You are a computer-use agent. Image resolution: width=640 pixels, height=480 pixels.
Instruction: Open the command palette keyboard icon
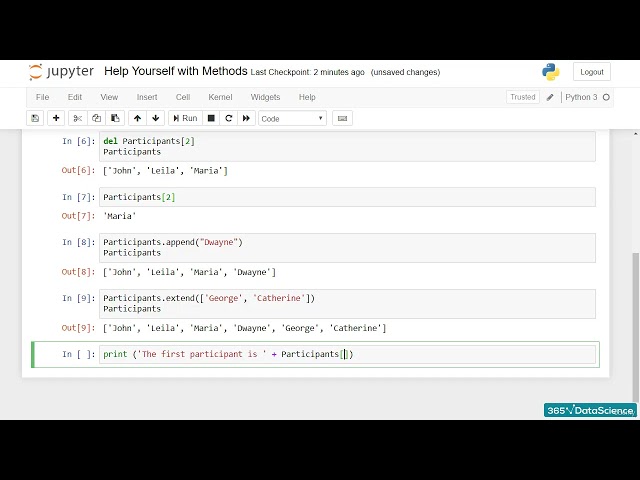coord(342,118)
